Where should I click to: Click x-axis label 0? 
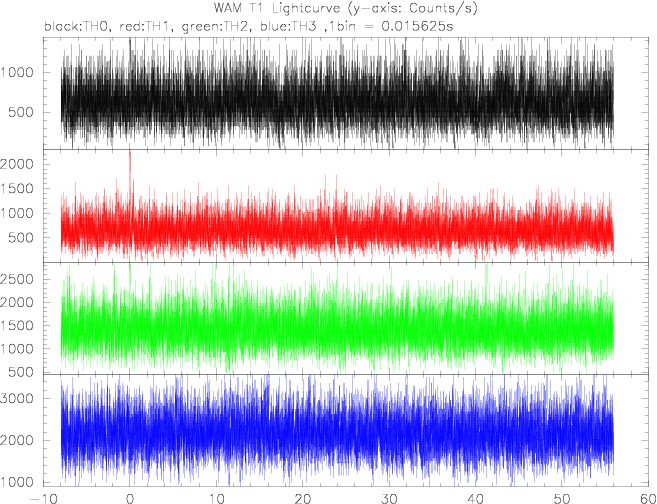[x=130, y=499]
